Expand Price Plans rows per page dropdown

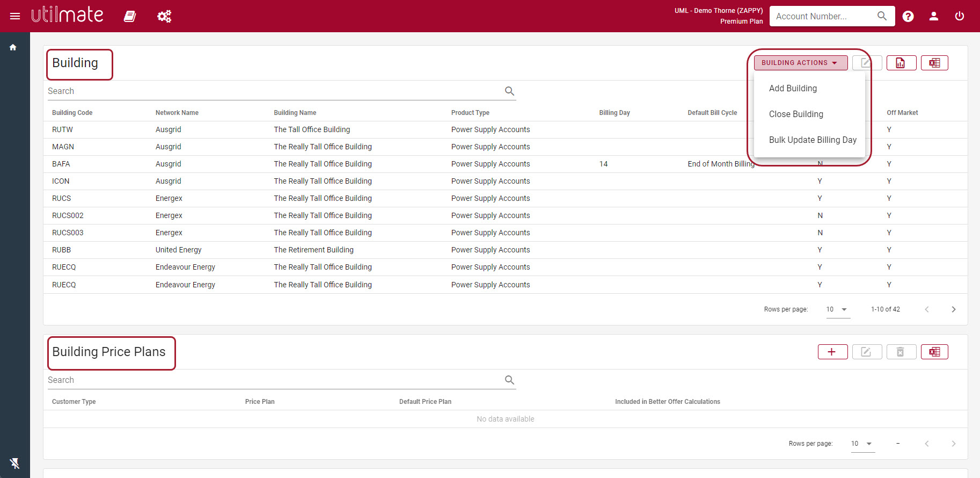pos(862,444)
